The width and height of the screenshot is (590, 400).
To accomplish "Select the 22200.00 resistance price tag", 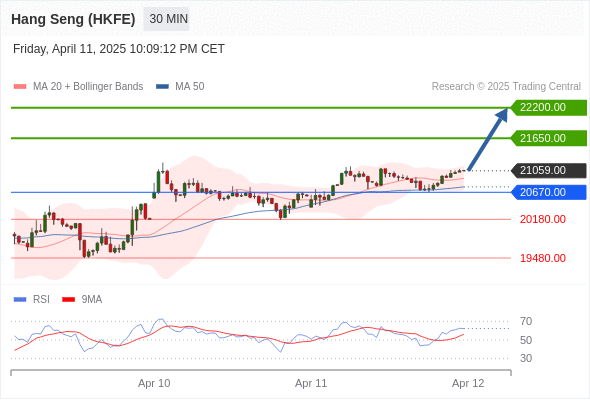I will pos(549,108).
